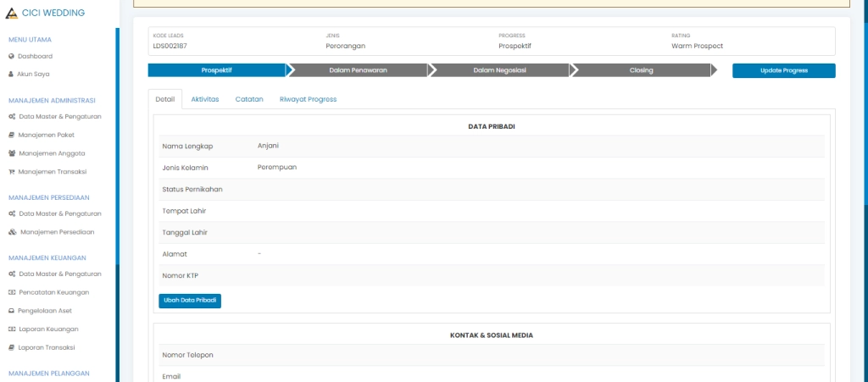Click the Update Progress button

(783, 70)
